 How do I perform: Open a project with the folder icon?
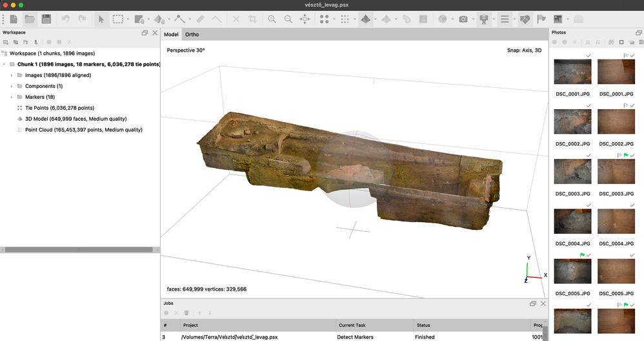click(30, 19)
